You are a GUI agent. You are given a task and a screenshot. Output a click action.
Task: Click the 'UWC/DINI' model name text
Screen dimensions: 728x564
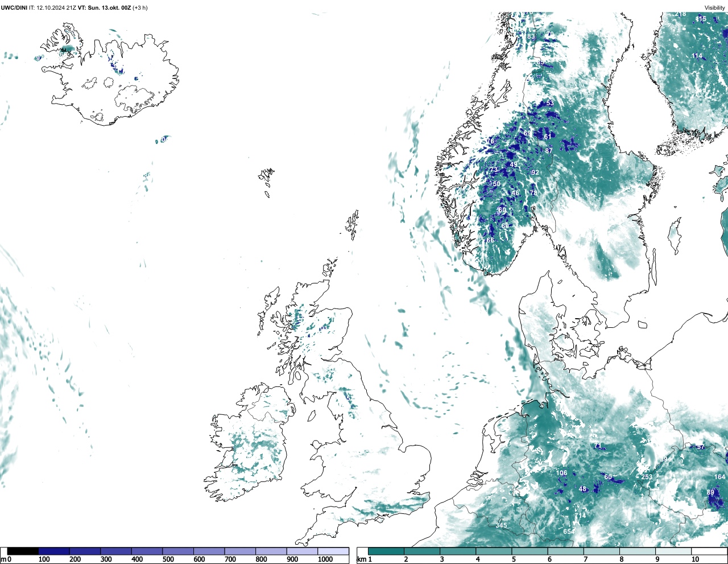[x=14, y=8]
